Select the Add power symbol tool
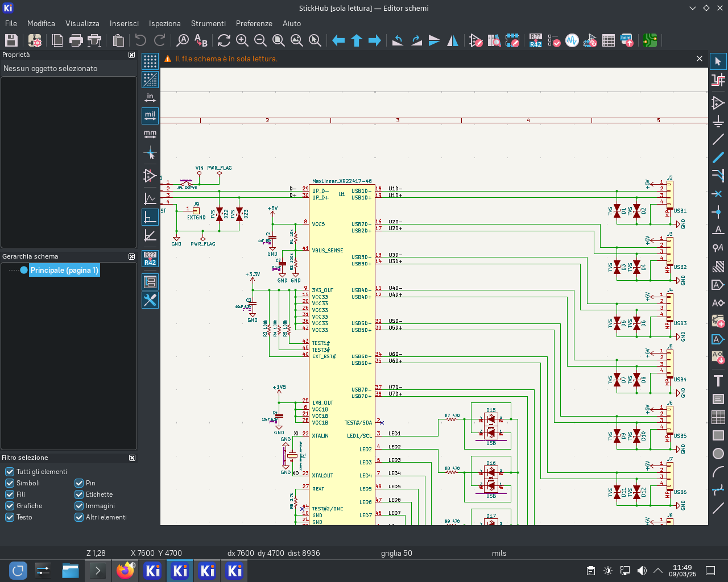Image resolution: width=728 pixels, height=582 pixels. [718, 121]
